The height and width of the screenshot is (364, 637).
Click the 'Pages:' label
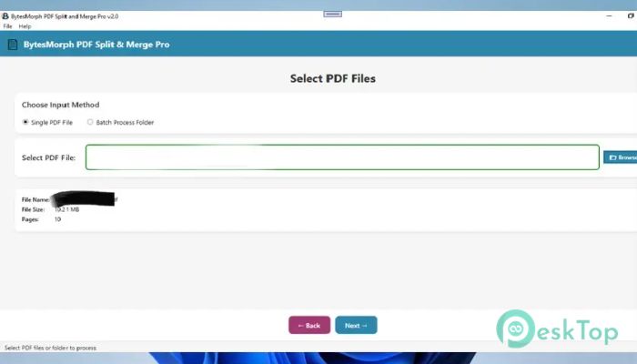click(x=30, y=219)
